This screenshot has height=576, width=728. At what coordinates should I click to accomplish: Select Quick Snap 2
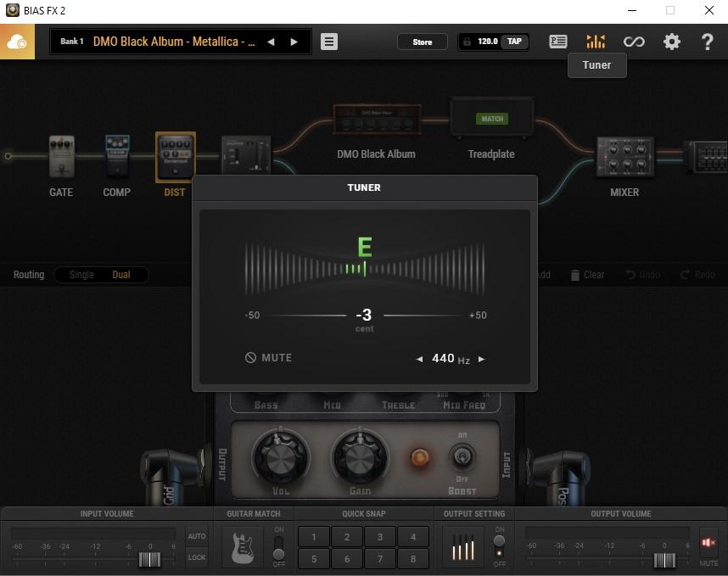click(x=347, y=537)
